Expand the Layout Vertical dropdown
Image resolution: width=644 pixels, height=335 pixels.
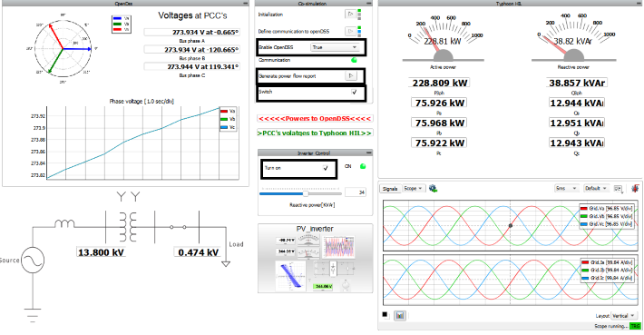tap(623, 316)
